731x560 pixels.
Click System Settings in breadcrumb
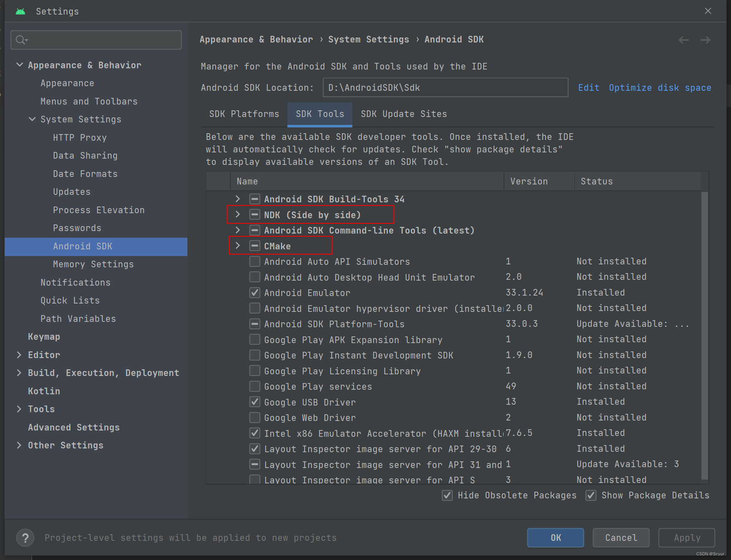pyautogui.click(x=369, y=40)
